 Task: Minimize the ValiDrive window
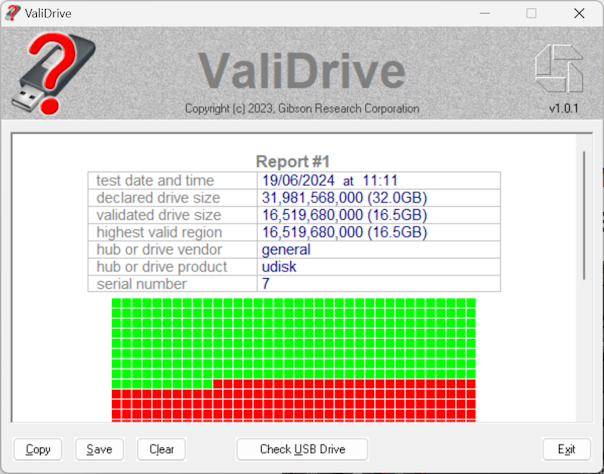[485, 13]
